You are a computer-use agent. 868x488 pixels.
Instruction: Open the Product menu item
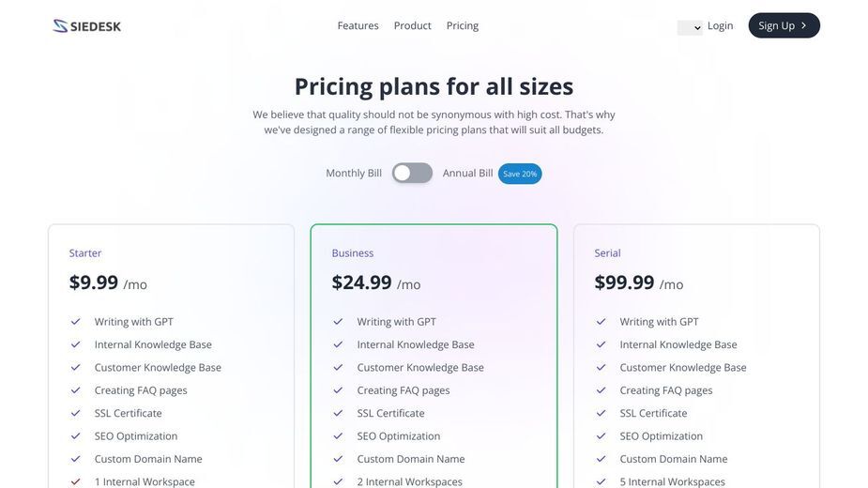coord(412,25)
